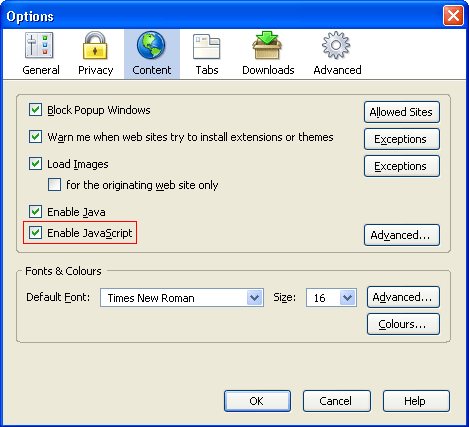Screen dimensions: 469x427
Task: Close the Options dialog with X
Action: pos(453,15)
